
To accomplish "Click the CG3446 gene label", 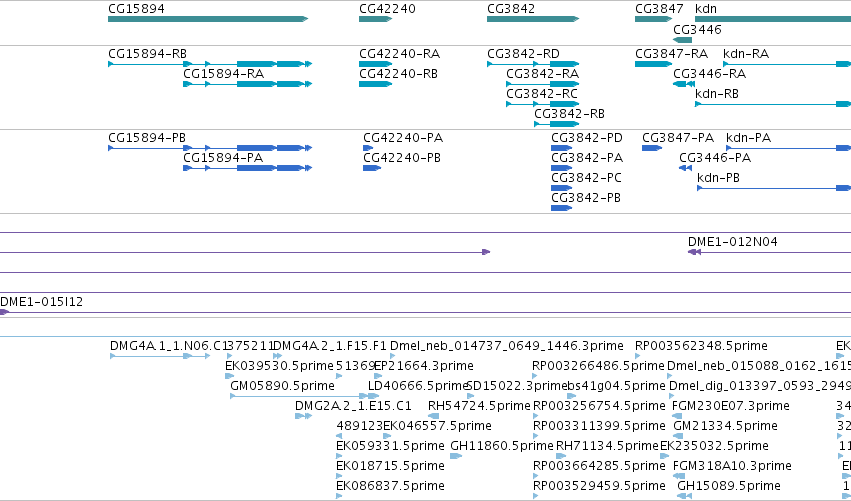I will click(x=697, y=29).
